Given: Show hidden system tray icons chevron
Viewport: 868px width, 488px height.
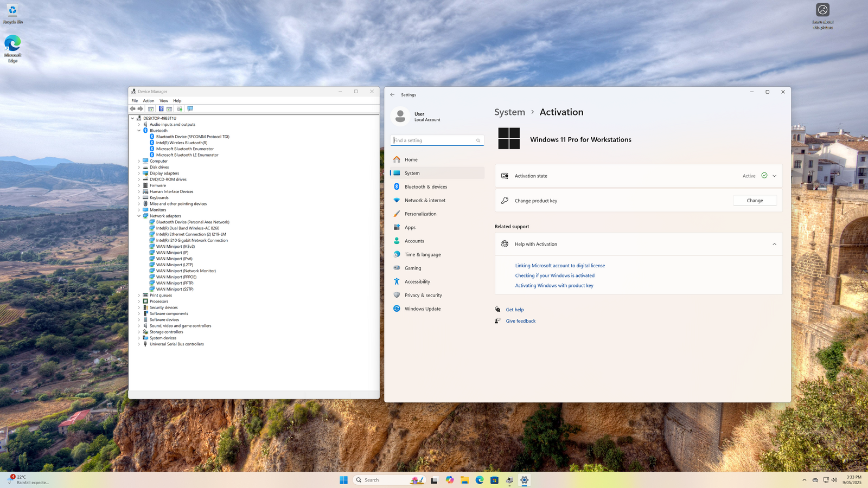Looking at the screenshot, I should click(804, 480).
